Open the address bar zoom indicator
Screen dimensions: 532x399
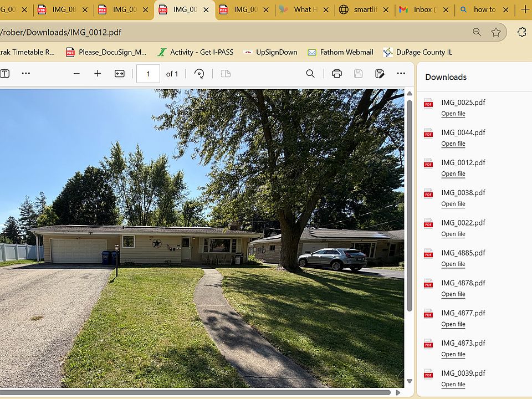click(x=477, y=32)
